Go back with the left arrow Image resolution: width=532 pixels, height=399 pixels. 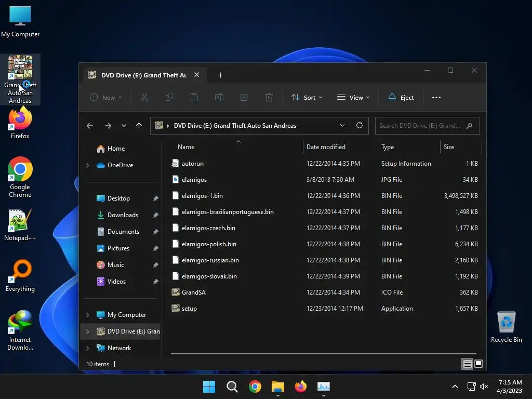click(90, 126)
